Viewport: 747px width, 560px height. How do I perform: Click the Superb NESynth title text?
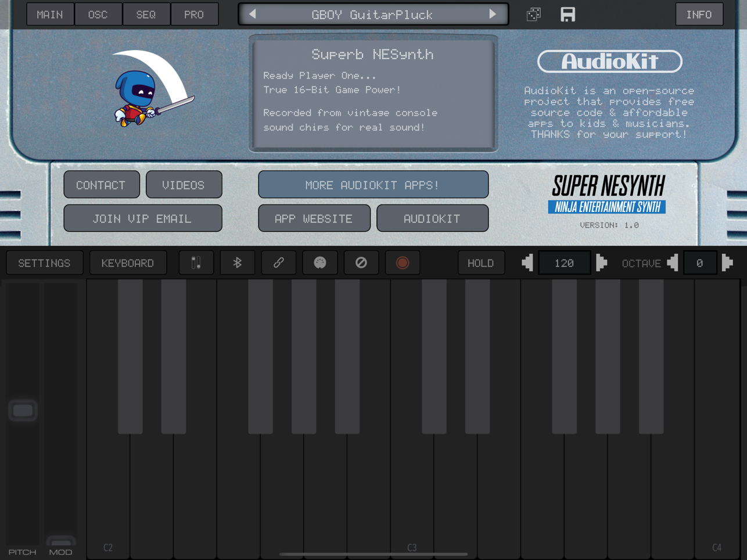pyautogui.click(x=372, y=55)
